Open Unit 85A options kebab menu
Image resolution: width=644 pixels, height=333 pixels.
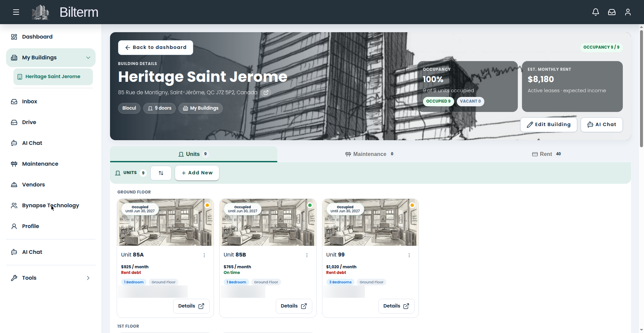pyautogui.click(x=204, y=255)
